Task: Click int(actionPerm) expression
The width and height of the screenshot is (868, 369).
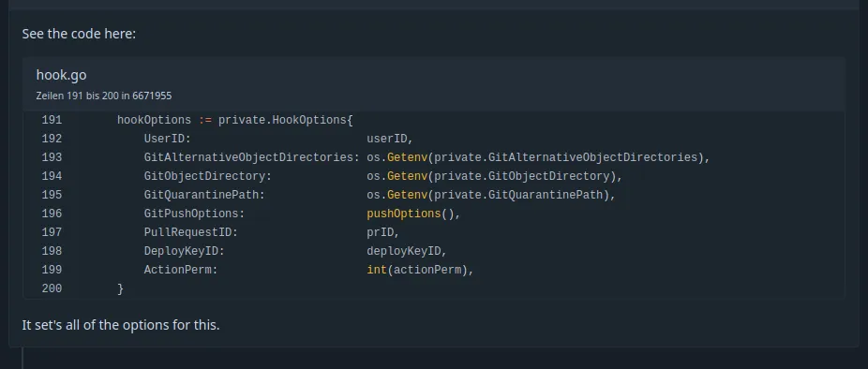Action: (x=417, y=270)
